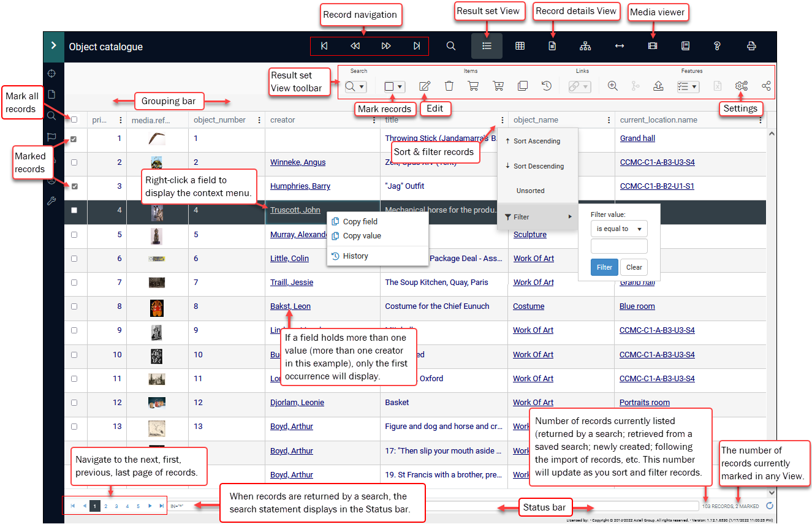812x524 pixels.
Task: Click the Filter button in the filter popup
Action: coord(604,267)
